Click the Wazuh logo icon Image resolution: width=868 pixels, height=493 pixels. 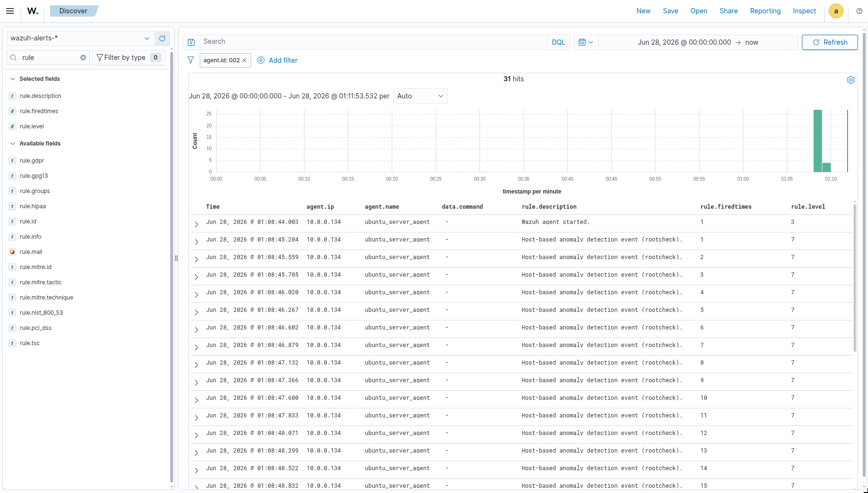coord(33,11)
